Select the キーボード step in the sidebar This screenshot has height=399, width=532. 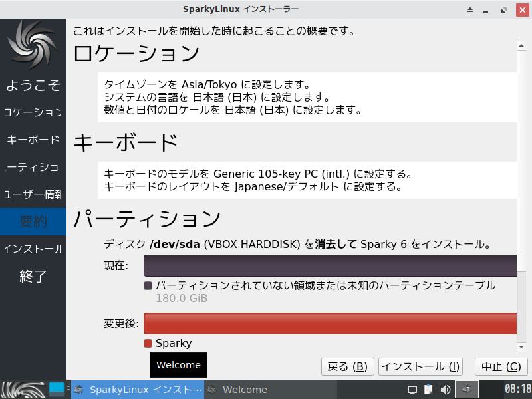click(33, 140)
